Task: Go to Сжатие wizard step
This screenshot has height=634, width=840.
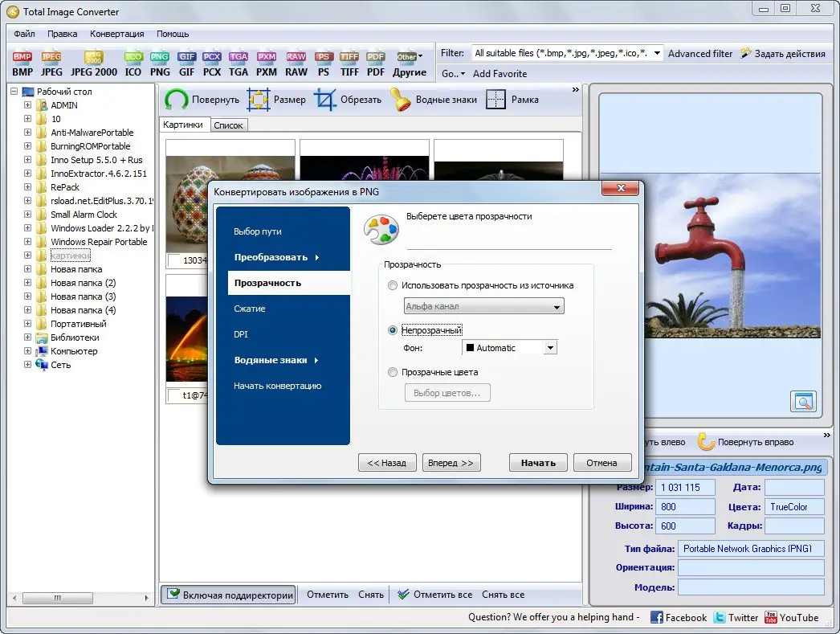Action: click(x=250, y=309)
